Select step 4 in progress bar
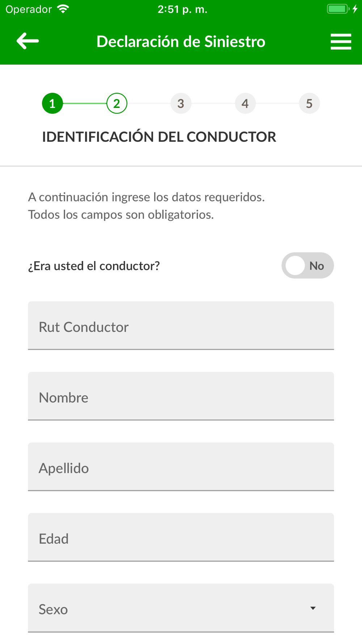 (245, 103)
